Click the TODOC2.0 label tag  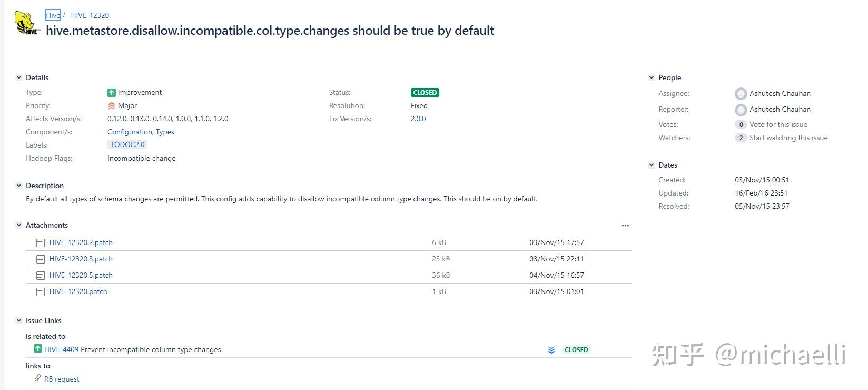[x=127, y=144]
